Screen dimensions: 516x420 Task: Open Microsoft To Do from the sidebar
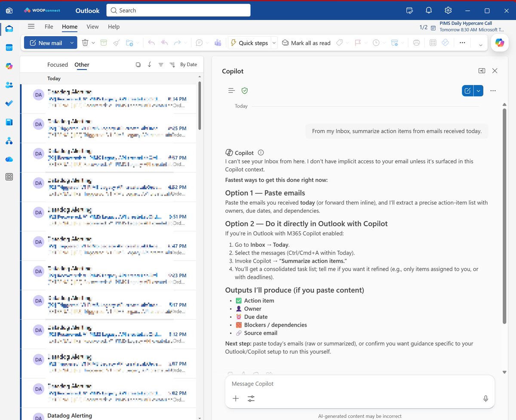(9, 103)
